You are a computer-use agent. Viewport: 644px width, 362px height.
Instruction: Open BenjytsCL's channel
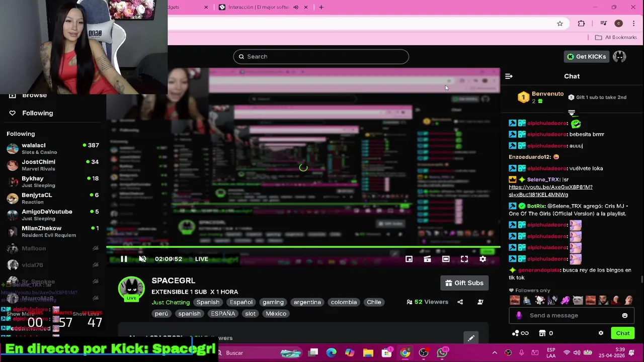coord(53,198)
